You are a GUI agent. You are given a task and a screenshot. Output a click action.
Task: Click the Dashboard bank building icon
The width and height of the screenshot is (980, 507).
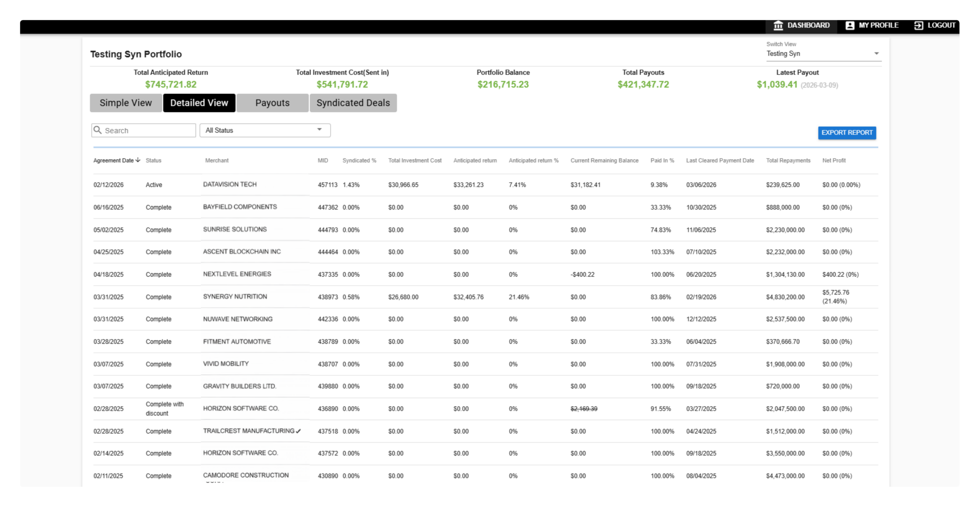click(778, 25)
